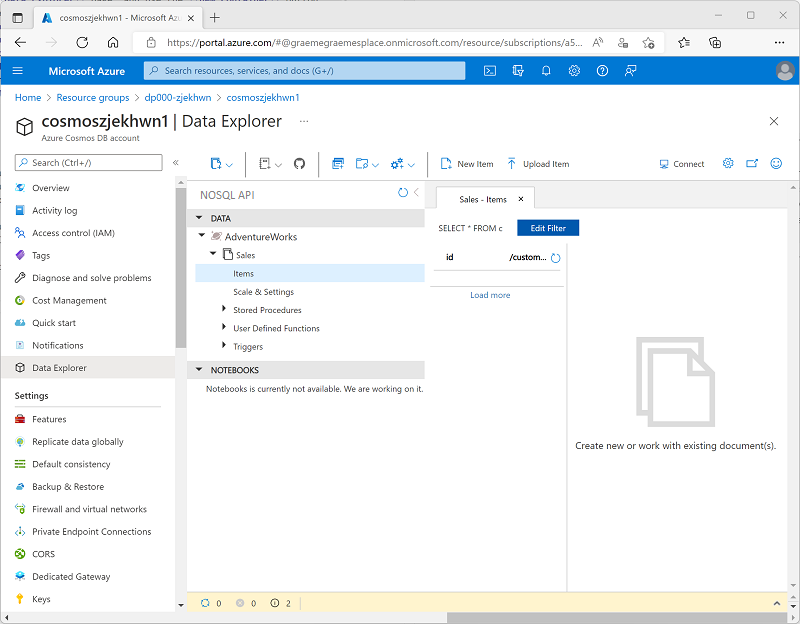Open the notifications bell icon
This screenshot has width=800, height=624.
click(546, 71)
